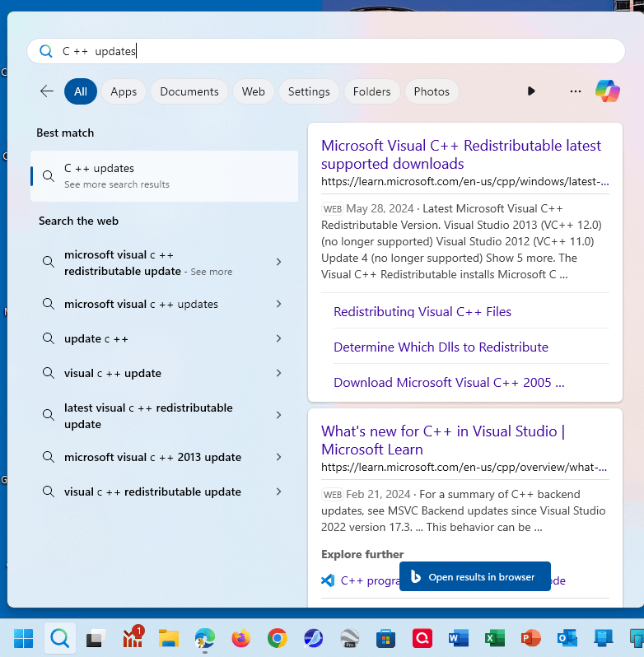The image size is (644, 657).
Task: Expand 'microsoft visual c ++ 2013 update' arrow
Action: (x=278, y=457)
